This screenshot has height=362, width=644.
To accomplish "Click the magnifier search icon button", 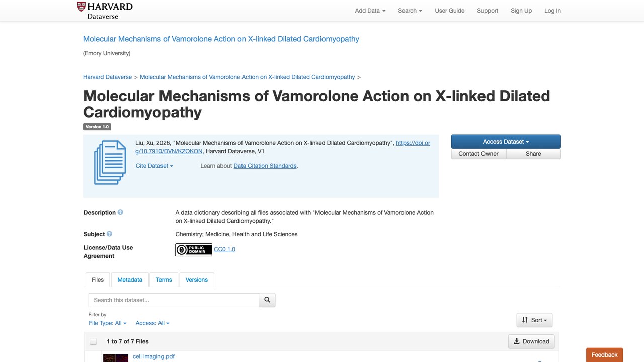I will click(x=267, y=300).
